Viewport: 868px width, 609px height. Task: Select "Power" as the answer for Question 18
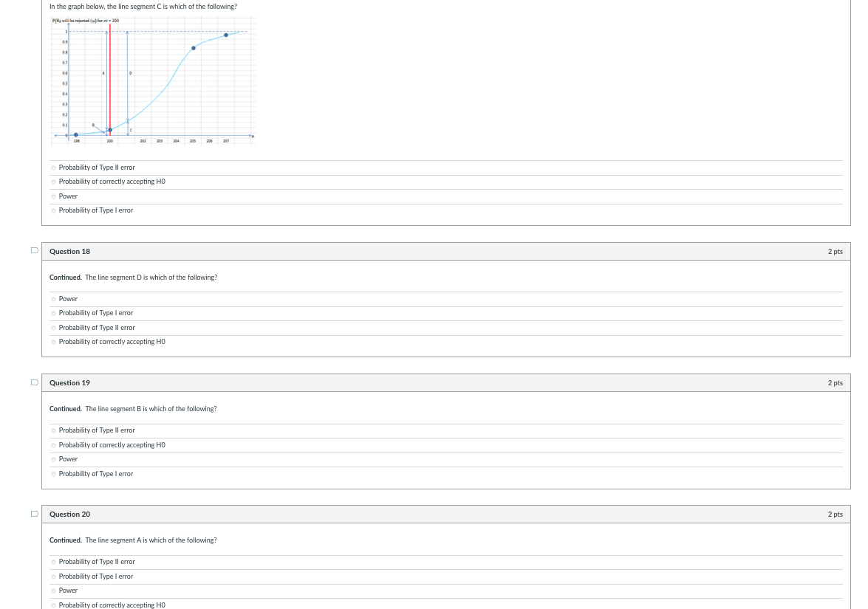click(x=53, y=299)
